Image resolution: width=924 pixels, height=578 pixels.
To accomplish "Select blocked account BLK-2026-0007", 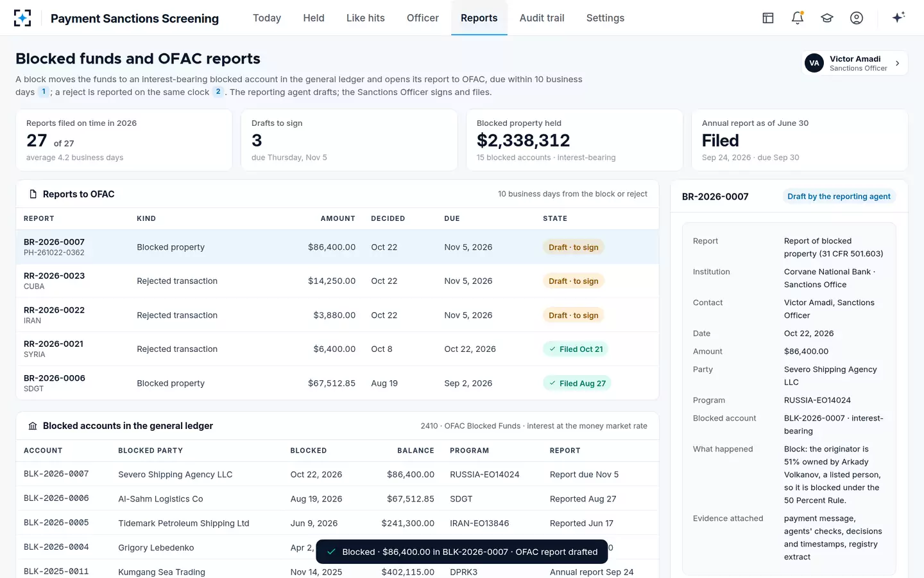I will point(338,474).
